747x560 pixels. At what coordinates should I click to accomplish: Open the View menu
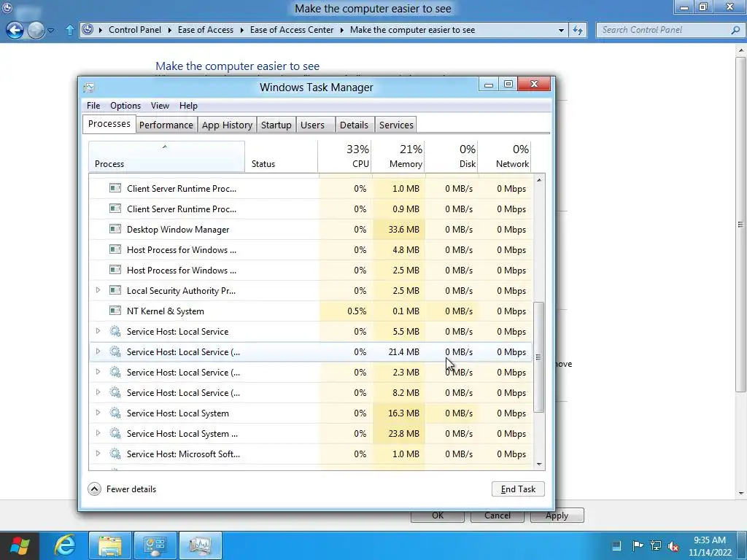pyautogui.click(x=160, y=106)
